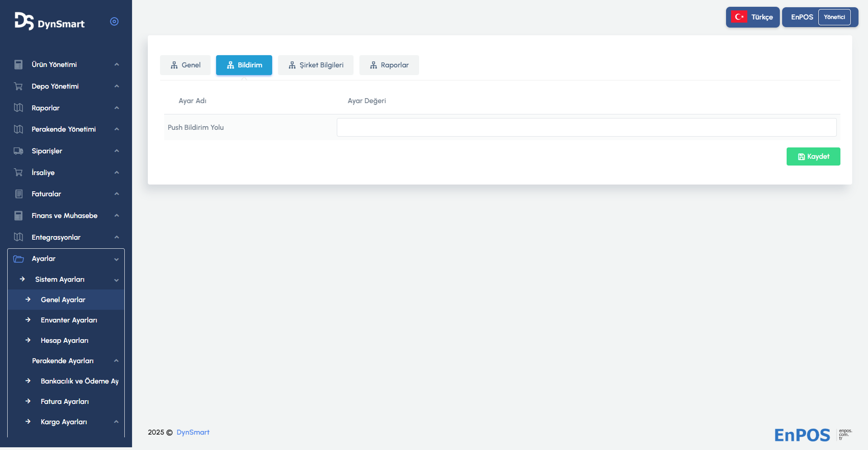Switch to the Genel tab
868x450 pixels.
coord(185,65)
